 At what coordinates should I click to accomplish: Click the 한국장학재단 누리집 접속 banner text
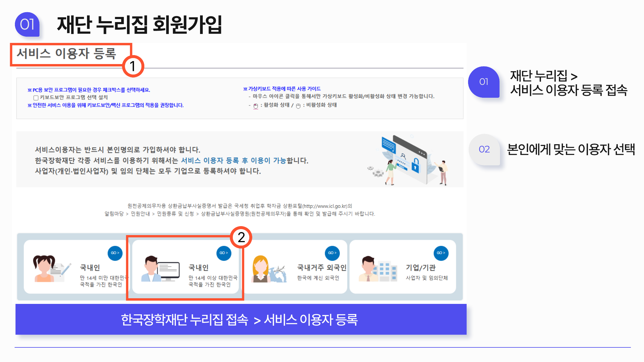click(239, 320)
